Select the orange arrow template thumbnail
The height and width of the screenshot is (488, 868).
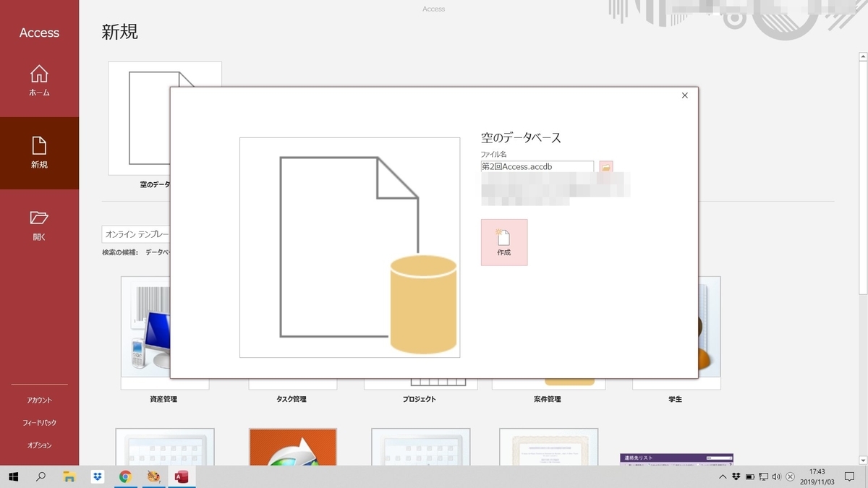293,447
